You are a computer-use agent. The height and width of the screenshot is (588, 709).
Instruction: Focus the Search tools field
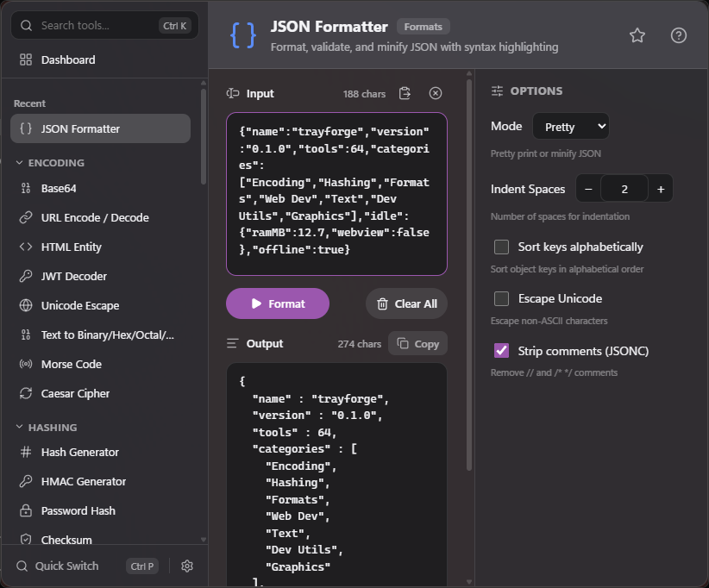[104, 26]
